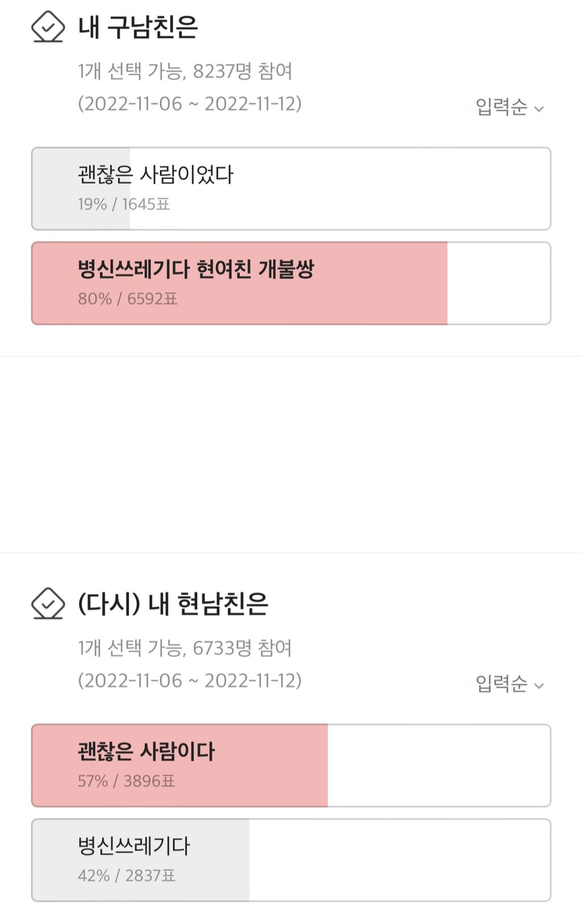Click the "19% / 1645표" vote count
The height and width of the screenshot is (924, 582).
[x=124, y=204]
